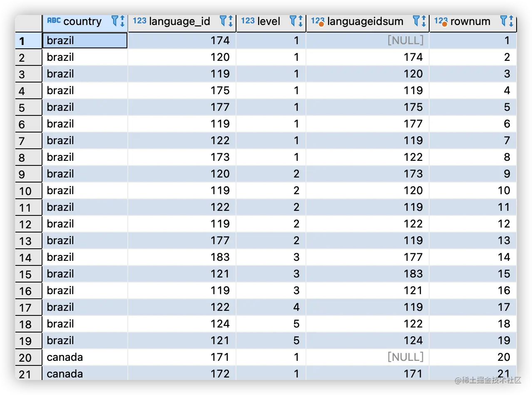Click level value 5 in row 18

(271, 324)
